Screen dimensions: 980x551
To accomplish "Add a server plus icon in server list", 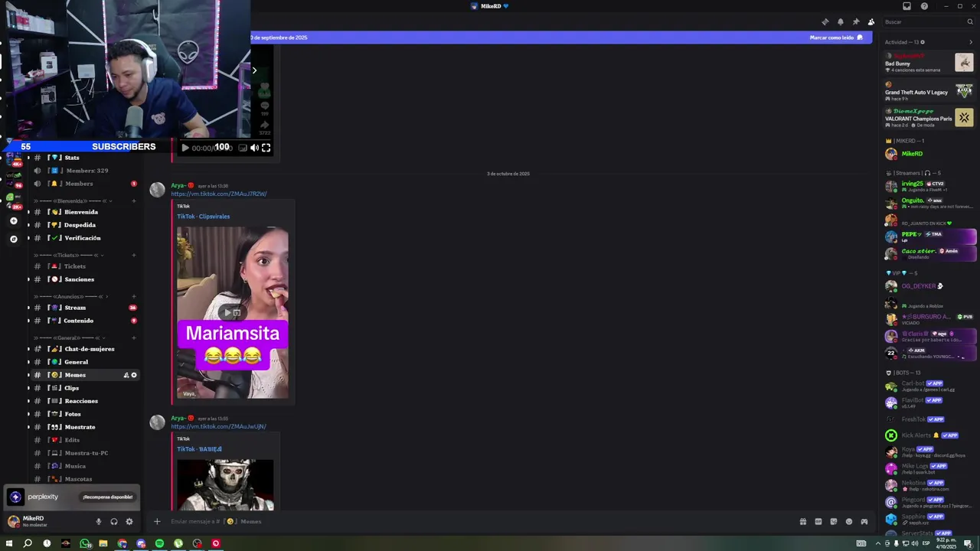I will click(x=13, y=221).
